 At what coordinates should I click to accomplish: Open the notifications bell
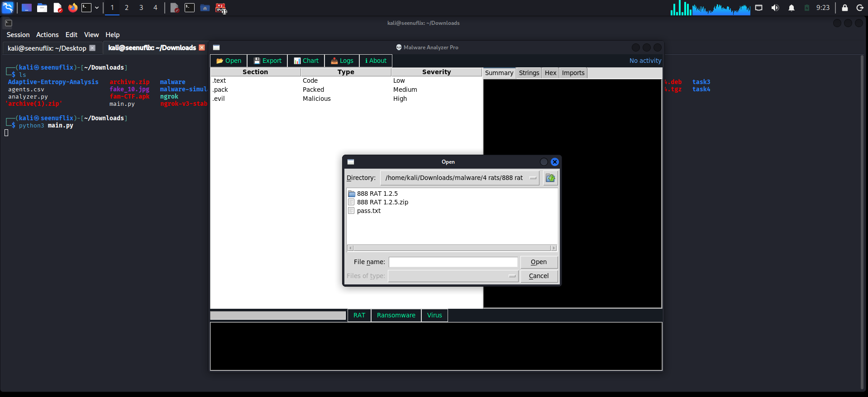(x=792, y=8)
